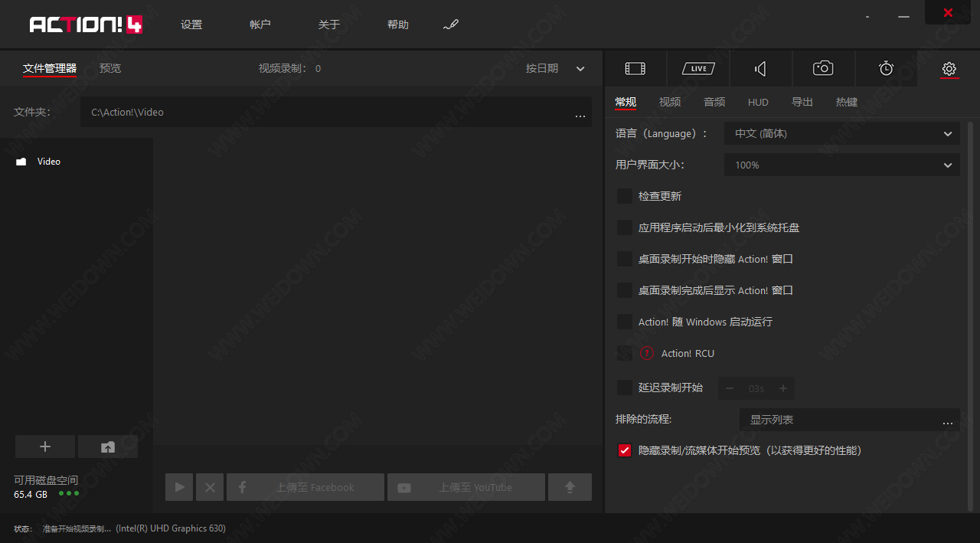This screenshot has height=543, width=980.
Task: Toggle the 检查更新 checkbox
Action: tap(625, 196)
